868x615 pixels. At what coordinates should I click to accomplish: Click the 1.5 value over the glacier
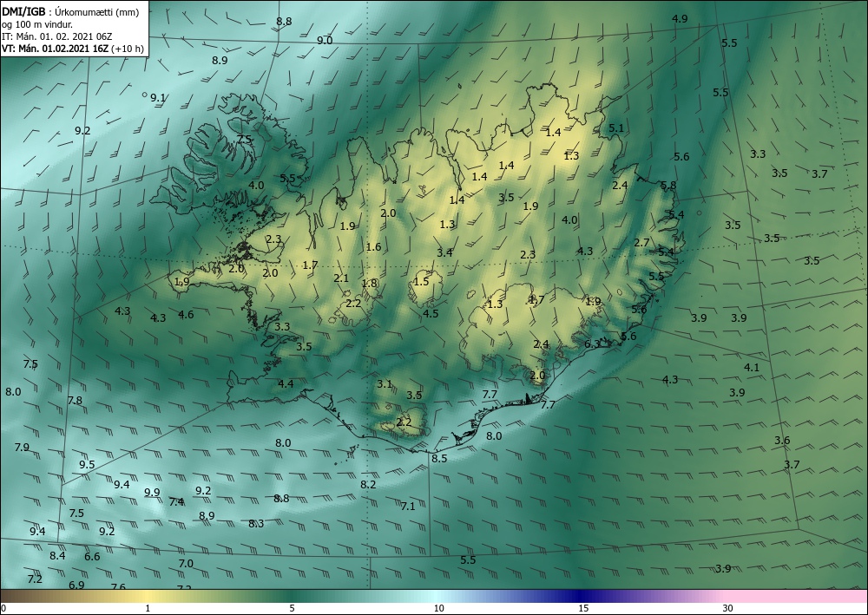point(421,282)
